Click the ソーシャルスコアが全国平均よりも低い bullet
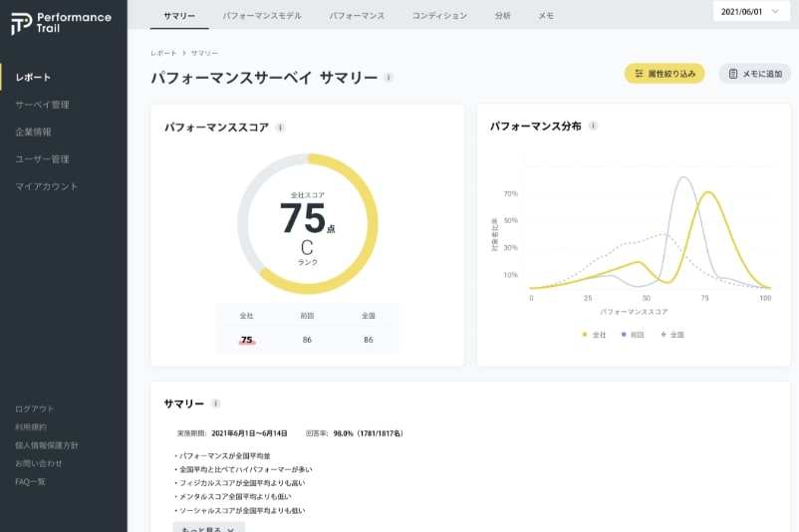This screenshot has width=799, height=532. click(x=239, y=511)
